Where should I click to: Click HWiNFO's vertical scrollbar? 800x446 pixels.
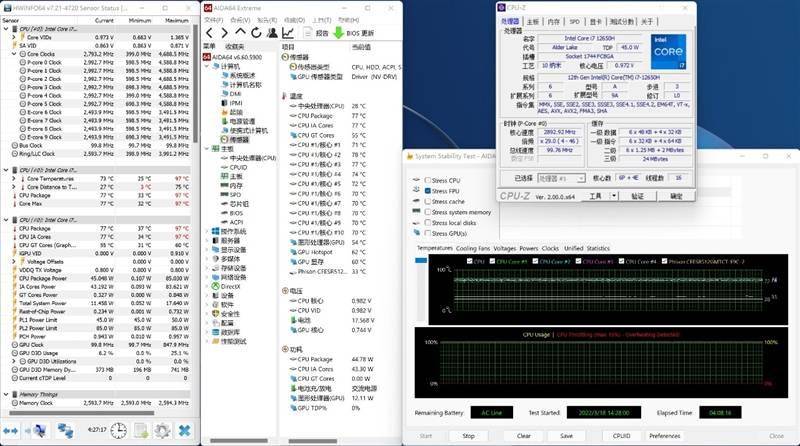click(x=195, y=84)
